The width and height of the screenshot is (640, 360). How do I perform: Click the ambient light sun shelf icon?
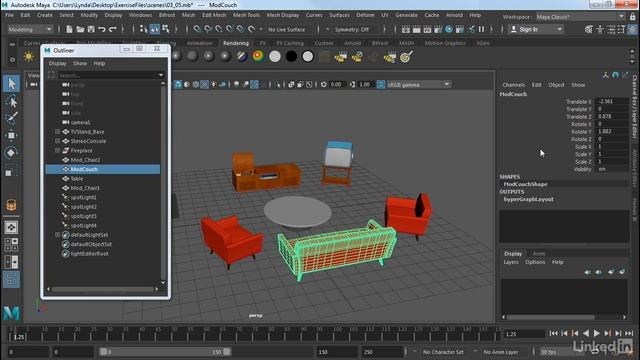[29, 56]
